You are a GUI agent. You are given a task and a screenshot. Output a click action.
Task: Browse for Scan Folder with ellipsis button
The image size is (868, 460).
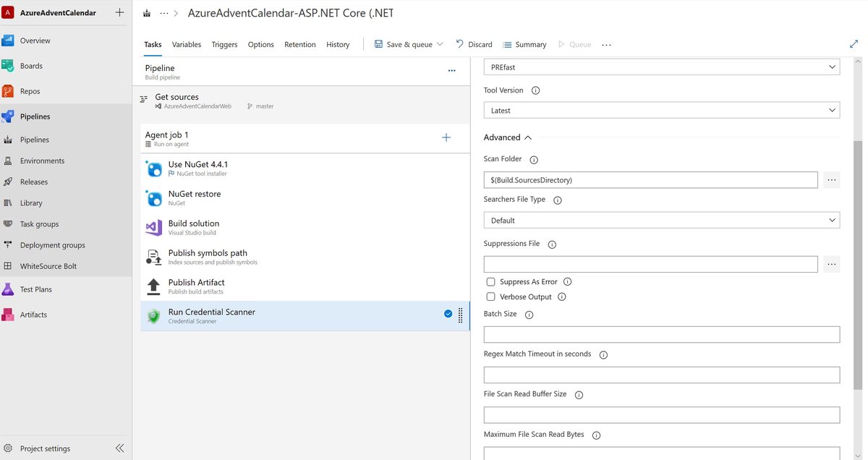(832, 179)
